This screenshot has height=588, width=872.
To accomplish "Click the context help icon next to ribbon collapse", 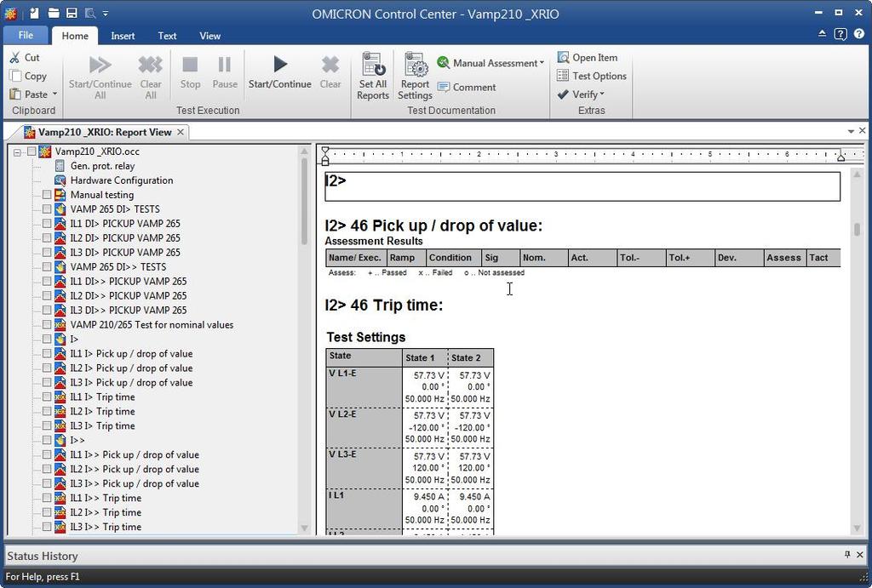I will tap(840, 34).
